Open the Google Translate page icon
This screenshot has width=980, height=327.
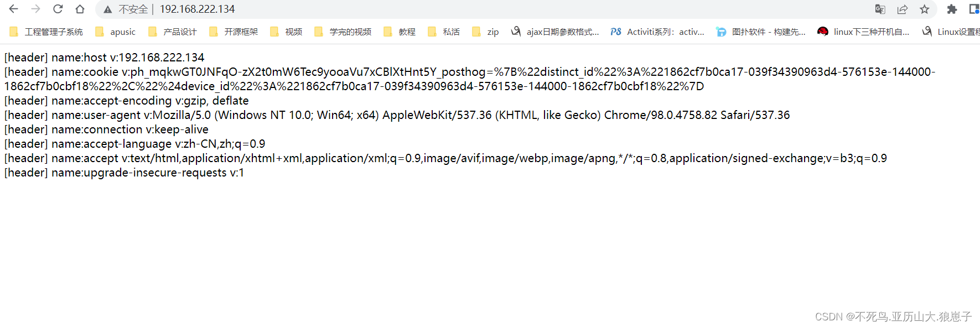(x=880, y=9)
